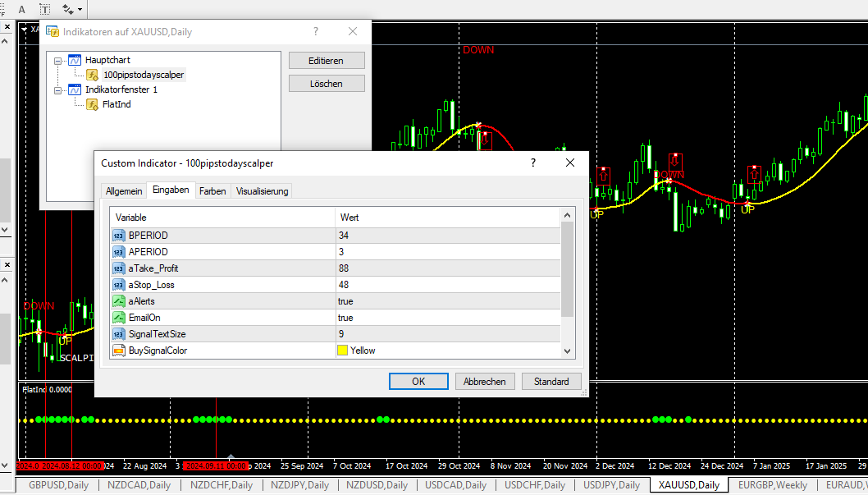This screenshot has height=495, width=868.
Task: Click the help question mark in Indikatoren dialog
Action: coord(316,31)
